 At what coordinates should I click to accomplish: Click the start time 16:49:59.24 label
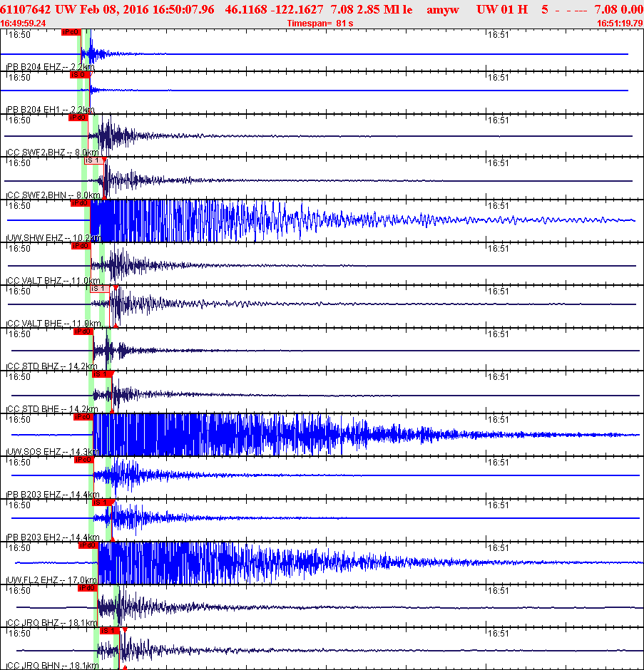21,22
